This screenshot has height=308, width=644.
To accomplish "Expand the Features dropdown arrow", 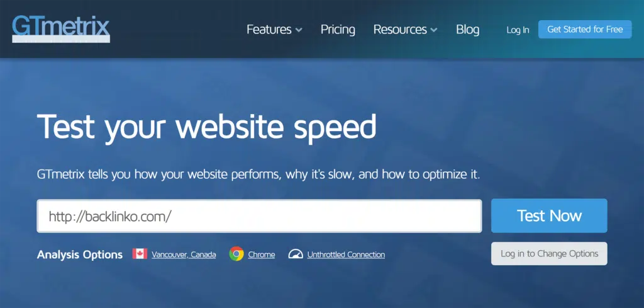I will pyautogui.click(x=299, y=30).
